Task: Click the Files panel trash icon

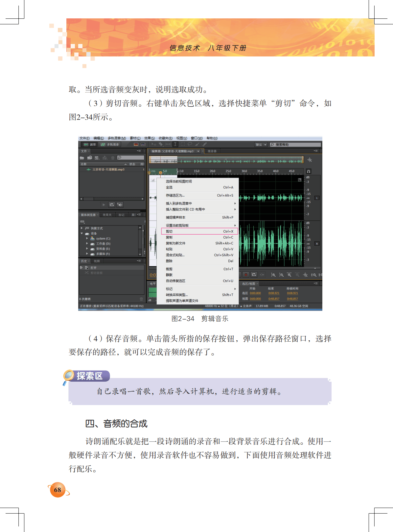Action: tap(113, 158)
